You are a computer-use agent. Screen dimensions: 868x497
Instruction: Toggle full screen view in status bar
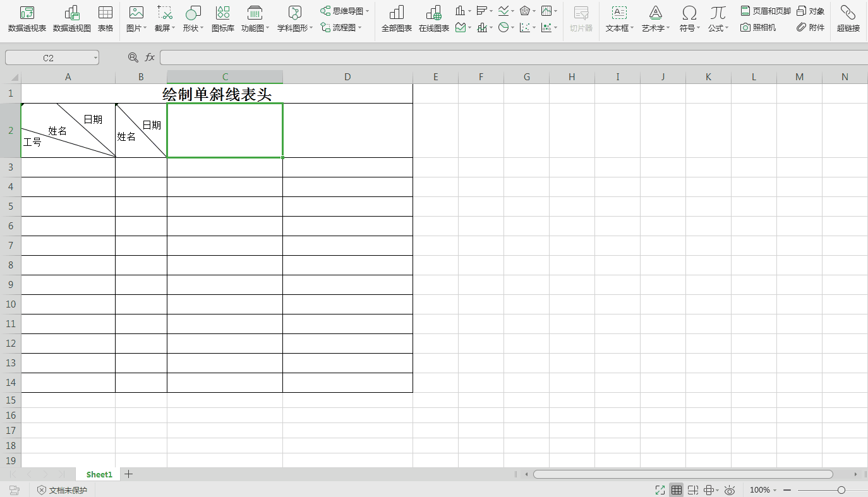point(660,490)
